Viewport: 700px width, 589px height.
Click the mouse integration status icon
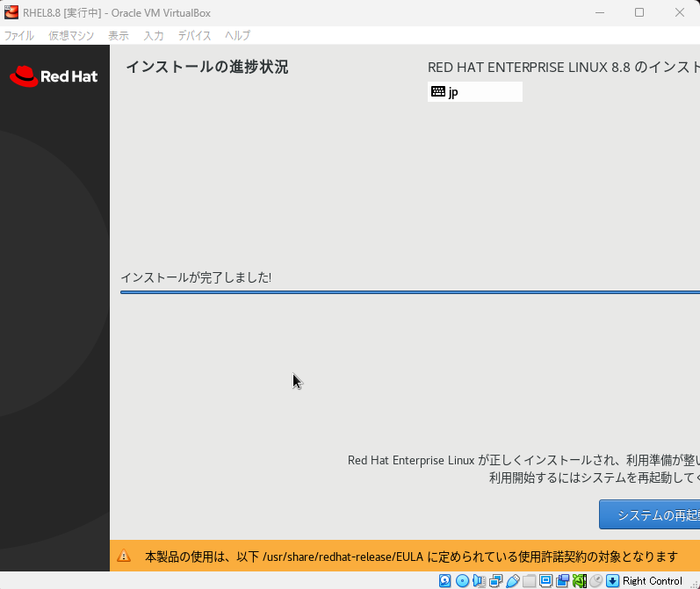coord(596,580)
